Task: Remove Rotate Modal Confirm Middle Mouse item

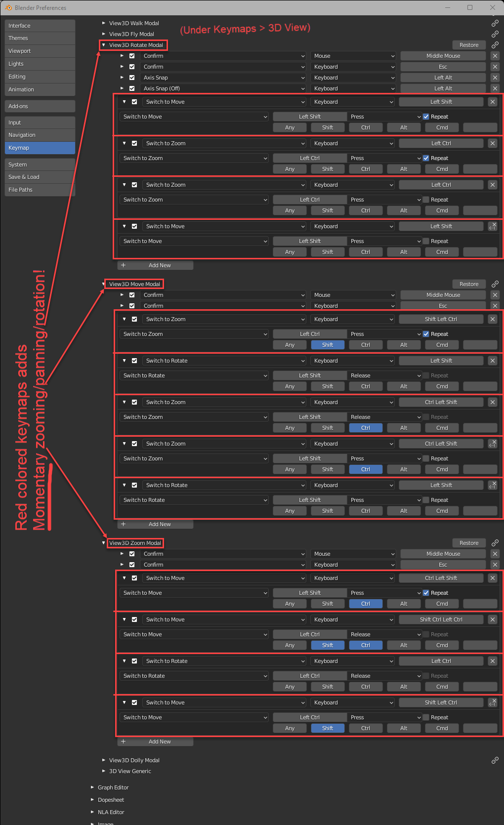Action: tap(495, 56)
